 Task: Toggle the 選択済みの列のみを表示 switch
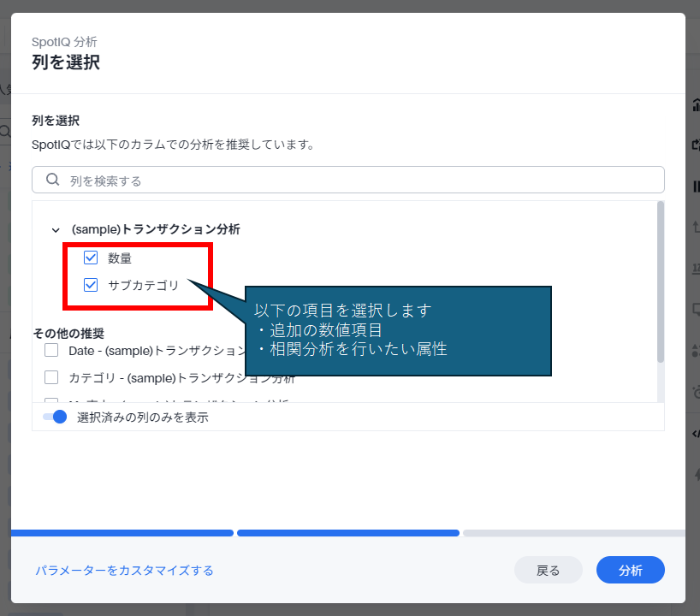(55, 418)
